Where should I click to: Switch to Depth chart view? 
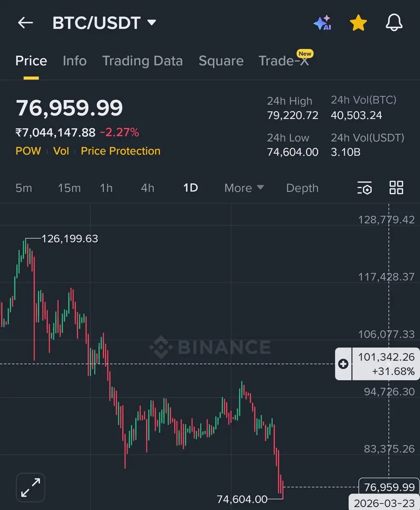302,188
